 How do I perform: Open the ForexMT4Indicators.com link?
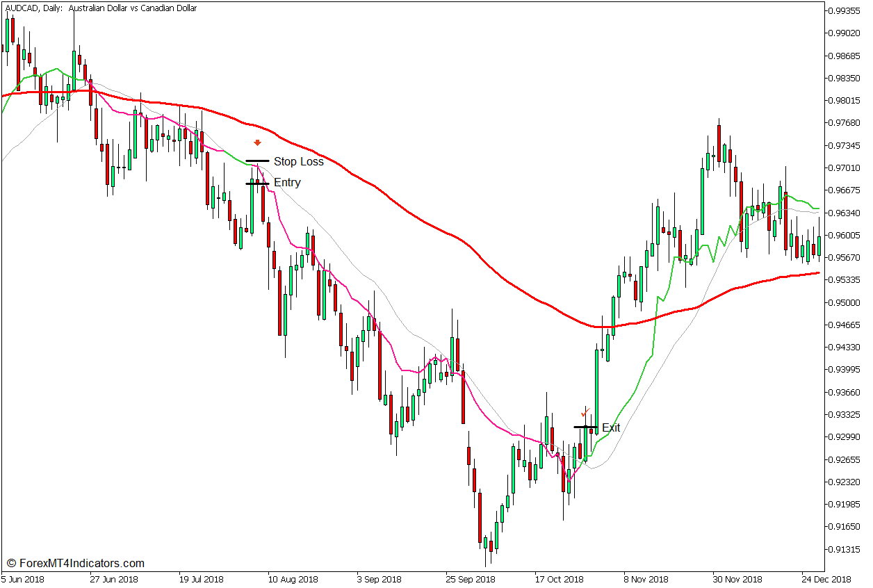[x=76, y=563]
